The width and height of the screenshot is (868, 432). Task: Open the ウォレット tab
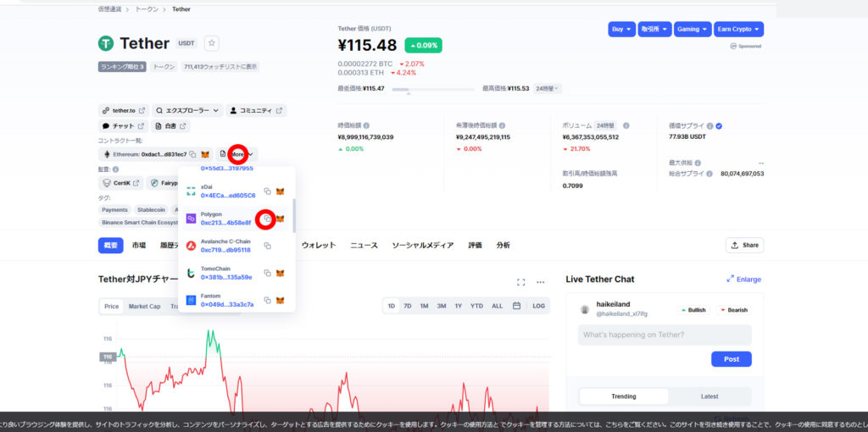[319, 245]
